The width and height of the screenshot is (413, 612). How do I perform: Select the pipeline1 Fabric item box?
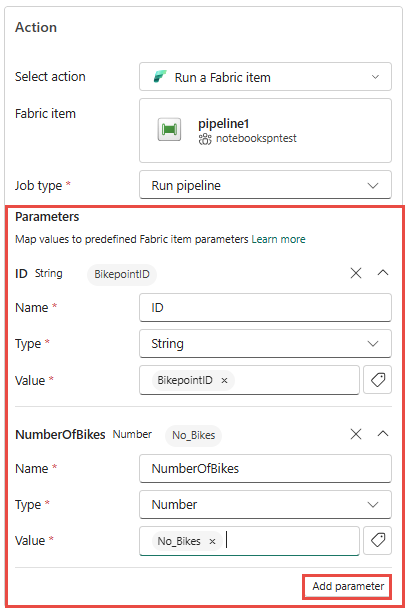[x=265, y=130]
